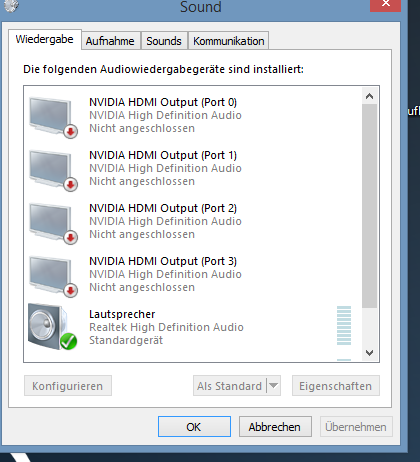Screen dimensions: 420x462
Task: Click the device list scroll down arrow
Action: [369, 352]
